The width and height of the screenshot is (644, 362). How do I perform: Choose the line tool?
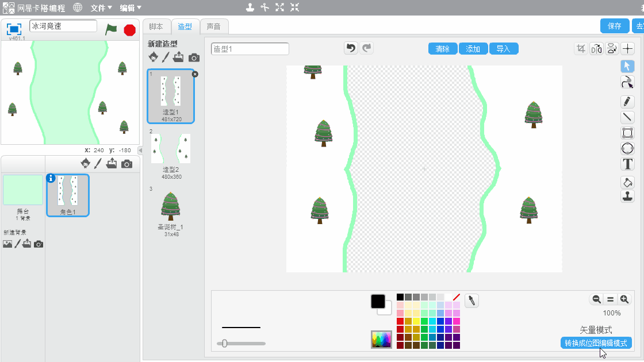627,117
